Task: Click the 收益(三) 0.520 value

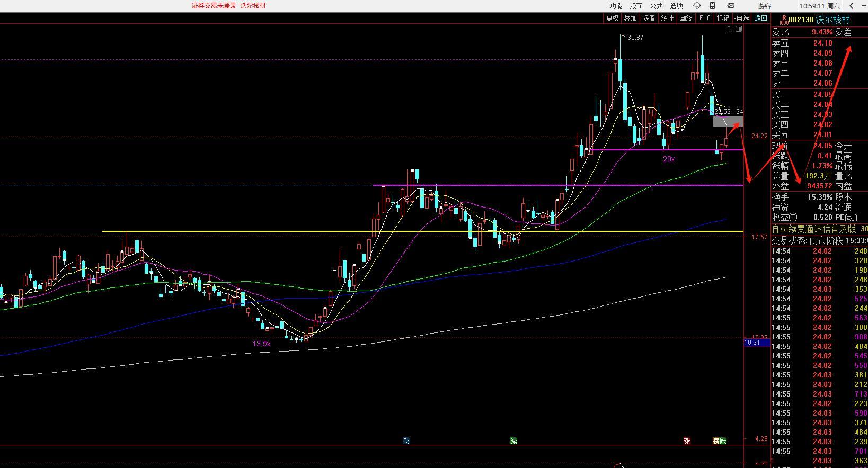Action: point(822,217)
